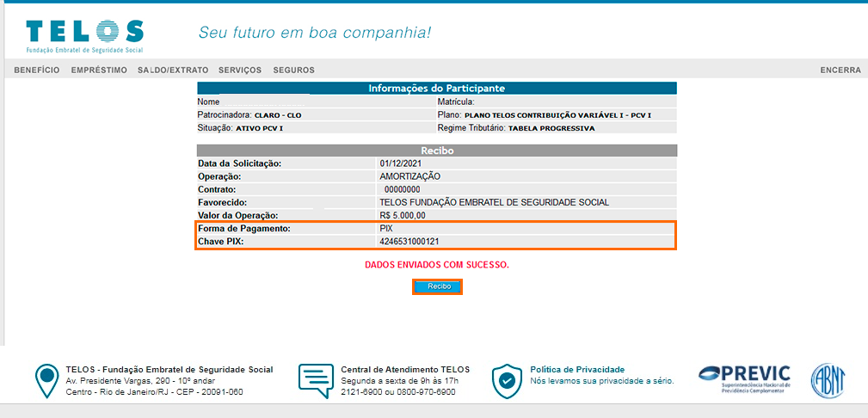Click the Informações do Participante header
Viewport: 868px width, 418px height.
coord(437,88)
